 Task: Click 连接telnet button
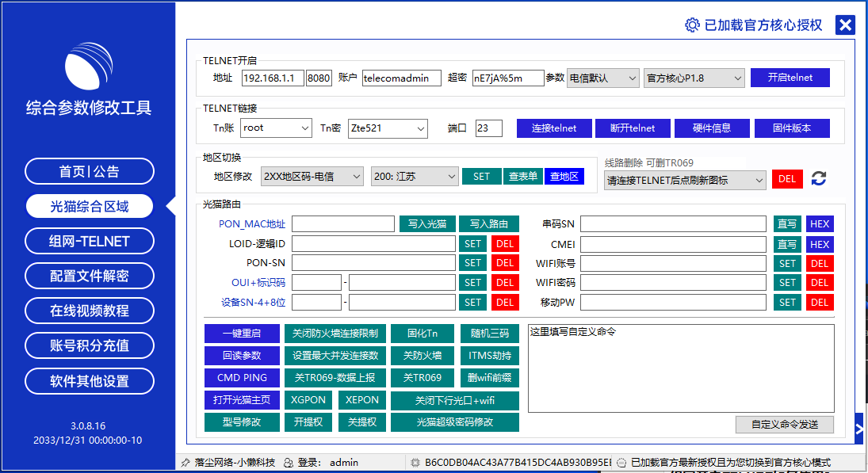554,128
